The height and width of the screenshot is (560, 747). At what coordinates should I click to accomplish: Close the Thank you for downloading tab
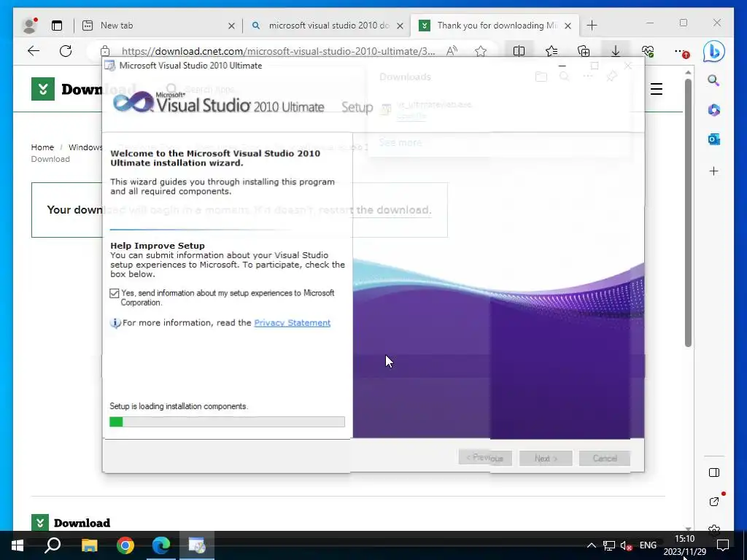click(x=568, y=26)
